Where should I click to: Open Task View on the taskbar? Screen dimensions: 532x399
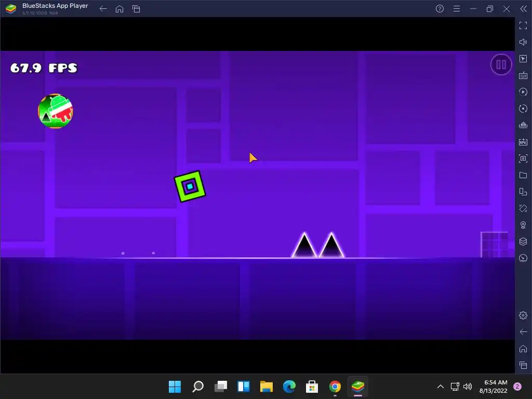(221, 387)
